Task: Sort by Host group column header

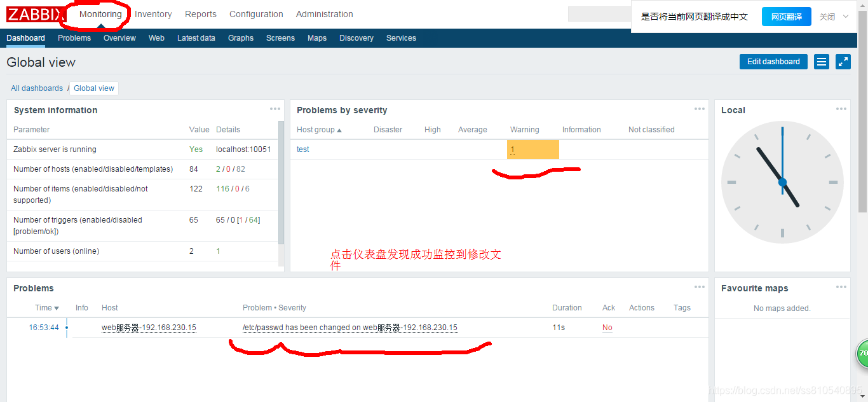Action: 319,130
